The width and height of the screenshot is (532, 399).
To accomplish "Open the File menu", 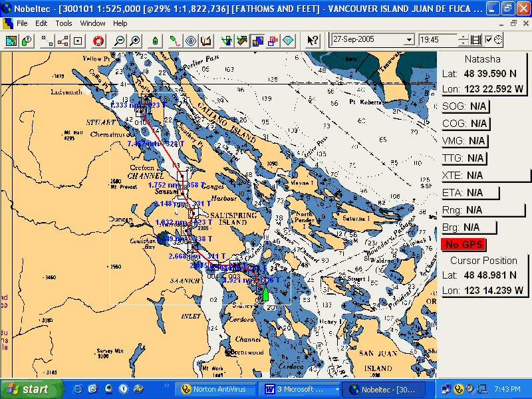I will pyautogui.click(x=22, y=23).
